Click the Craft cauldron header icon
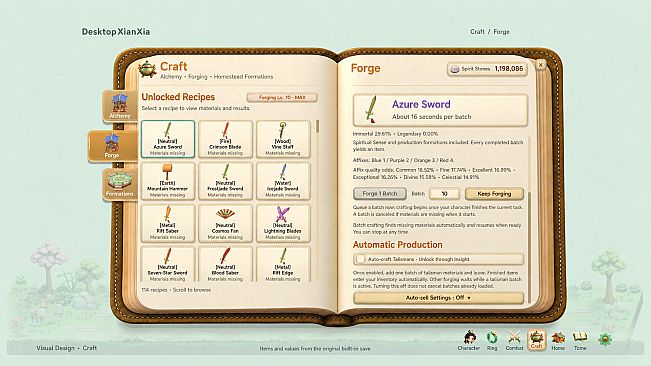The image size is (651, 366). pyautogui.click(x=147, y=69)
